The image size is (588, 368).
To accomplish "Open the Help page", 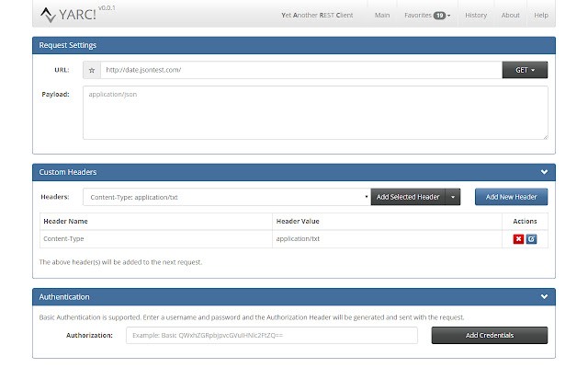I will [x=541, y=16].
